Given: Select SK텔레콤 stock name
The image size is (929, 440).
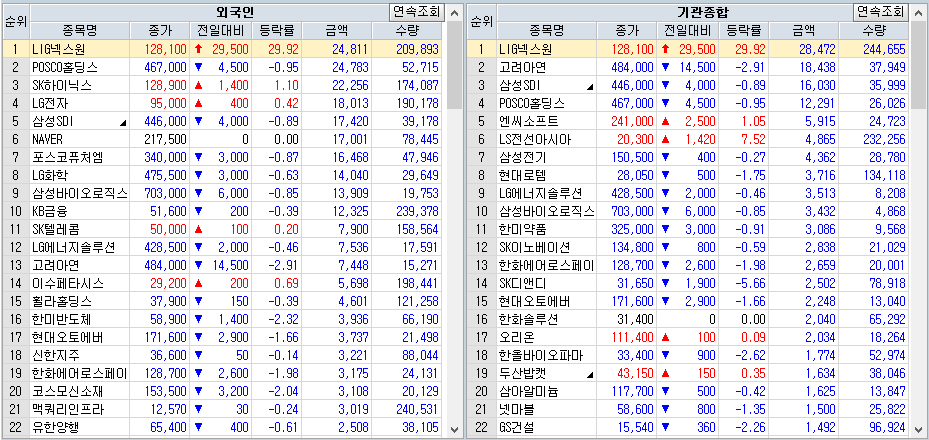Looking at the screenshot, I should coord(56,229).
